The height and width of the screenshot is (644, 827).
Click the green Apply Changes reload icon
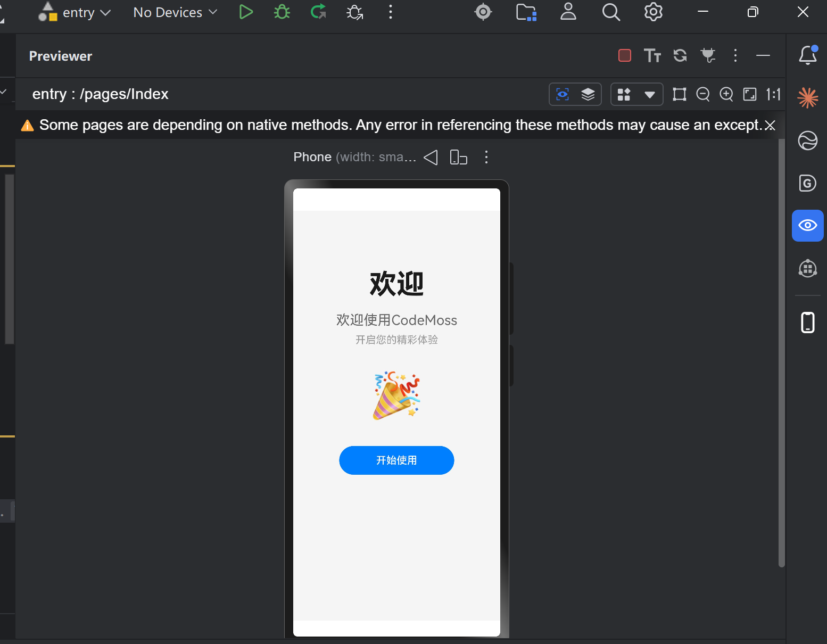(x=318, y=12)
